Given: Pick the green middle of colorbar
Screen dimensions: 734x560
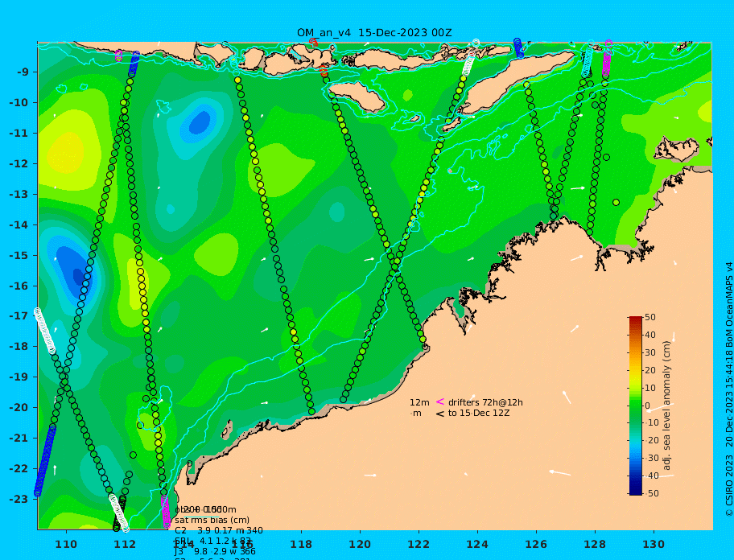Looking at the screenshot, I should (x=636, y=406).
